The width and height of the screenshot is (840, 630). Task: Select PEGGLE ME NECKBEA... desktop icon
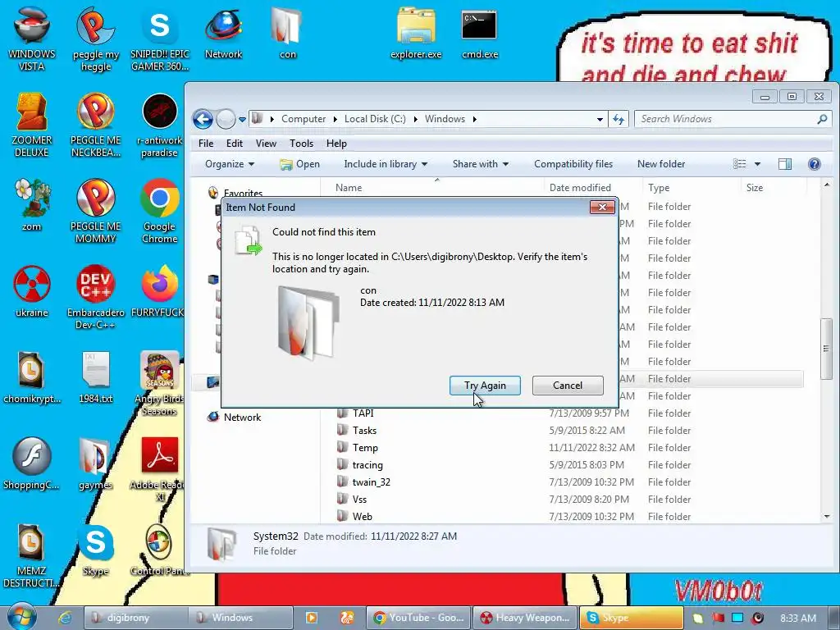(95, 125)
